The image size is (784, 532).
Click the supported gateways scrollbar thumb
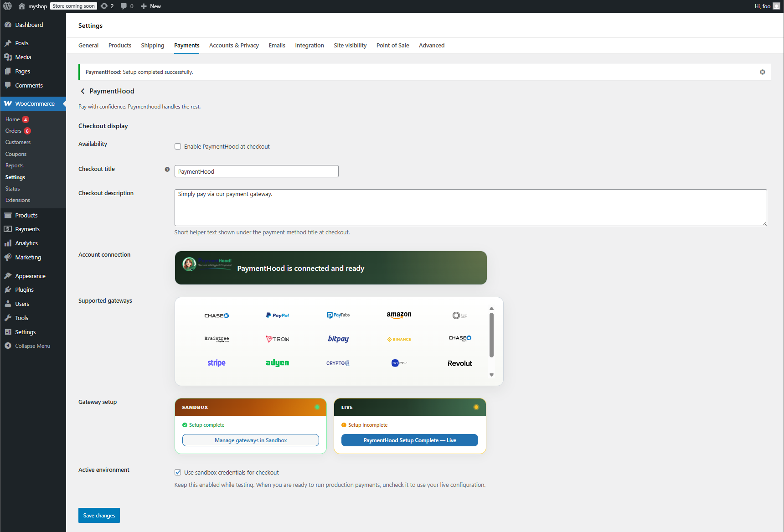tap(491, 335)
